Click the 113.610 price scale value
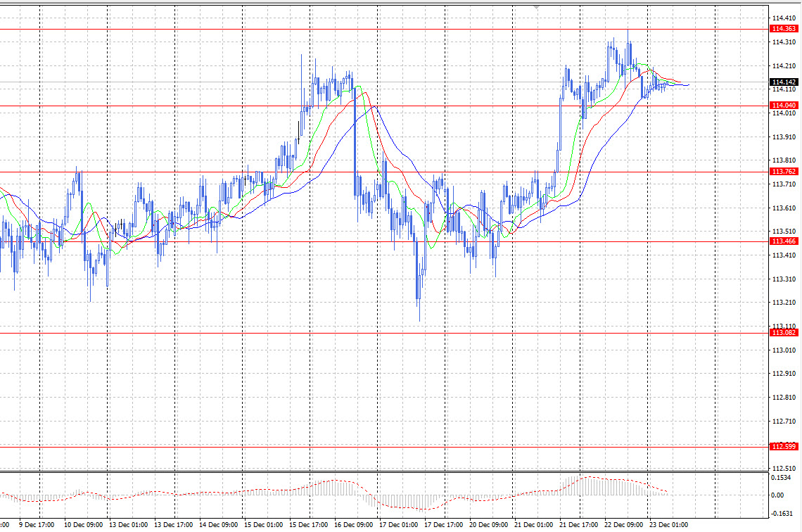Viewport: 802px width, 532px height. click(x=784, y=208)
